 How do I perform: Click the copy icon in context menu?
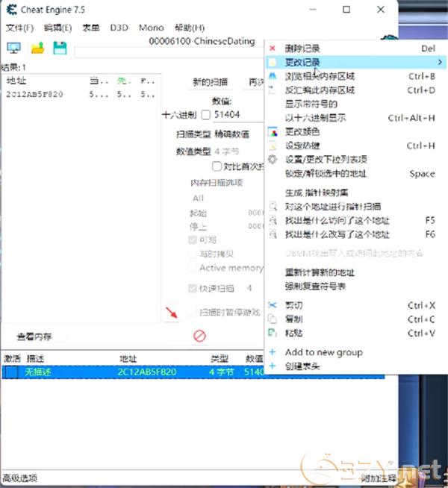[x=273, y=319]
